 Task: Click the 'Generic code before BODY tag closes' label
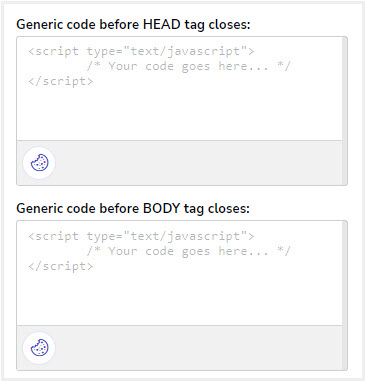click(x=133, y=209)
